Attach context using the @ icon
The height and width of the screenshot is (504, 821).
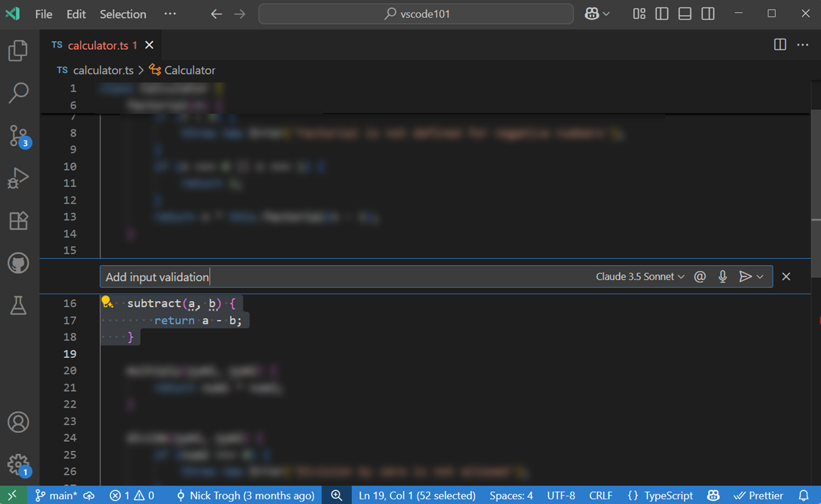[x=699, y=276]
